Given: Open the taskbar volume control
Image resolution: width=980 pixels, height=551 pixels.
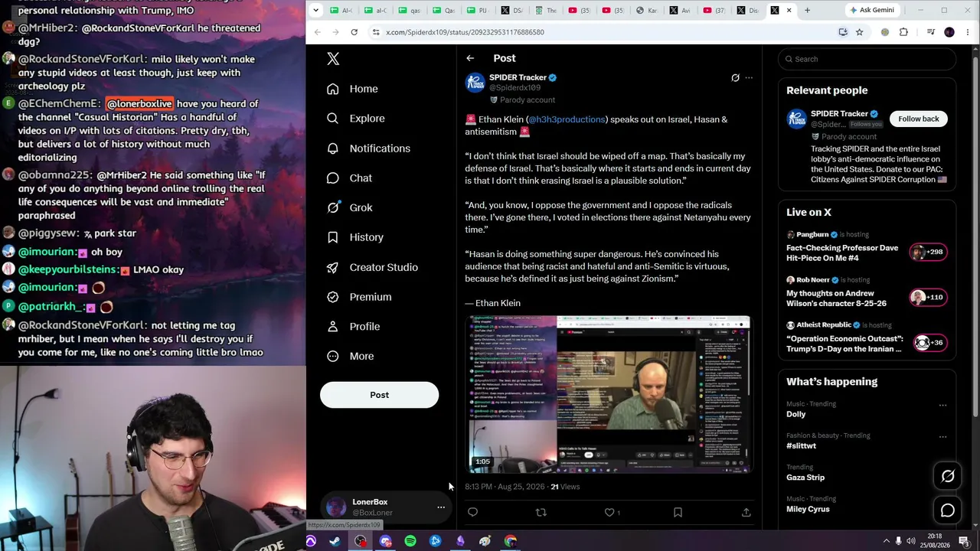Looking at the screenshot, I should point(911,541).
